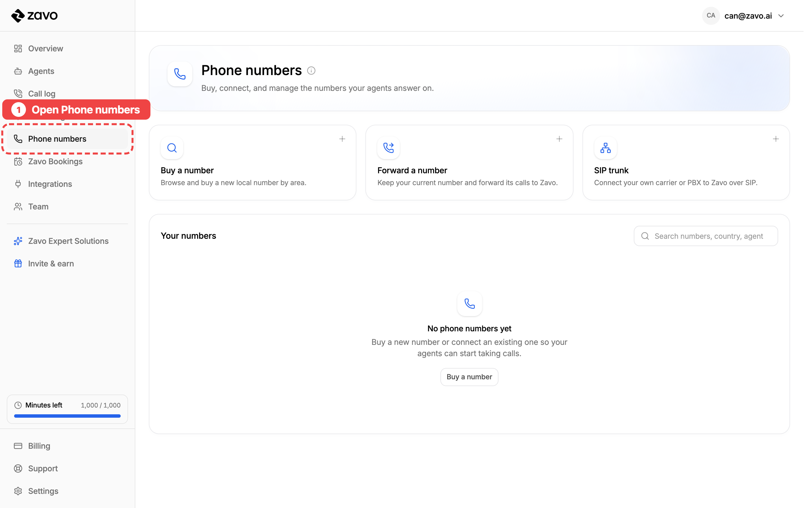
Task: Click the 1,000 / 1,000 minutes value
Action: coord(101,405)
